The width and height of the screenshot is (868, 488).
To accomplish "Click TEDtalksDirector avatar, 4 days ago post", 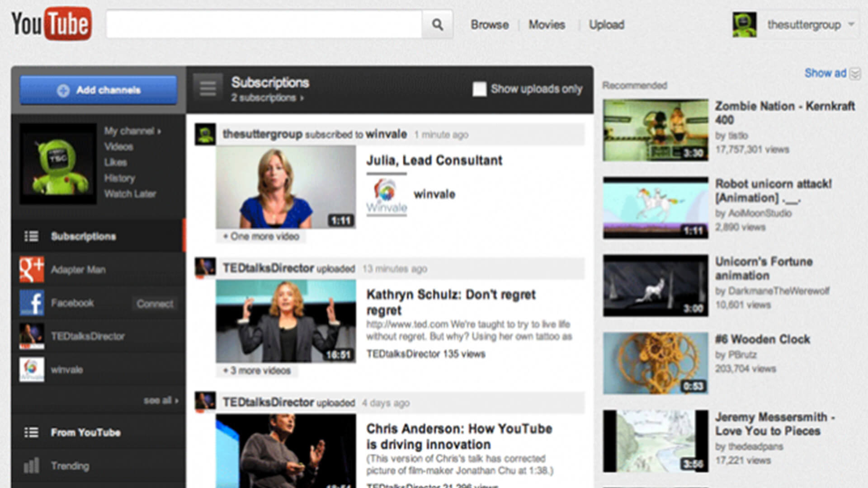I will pos(205,402).
